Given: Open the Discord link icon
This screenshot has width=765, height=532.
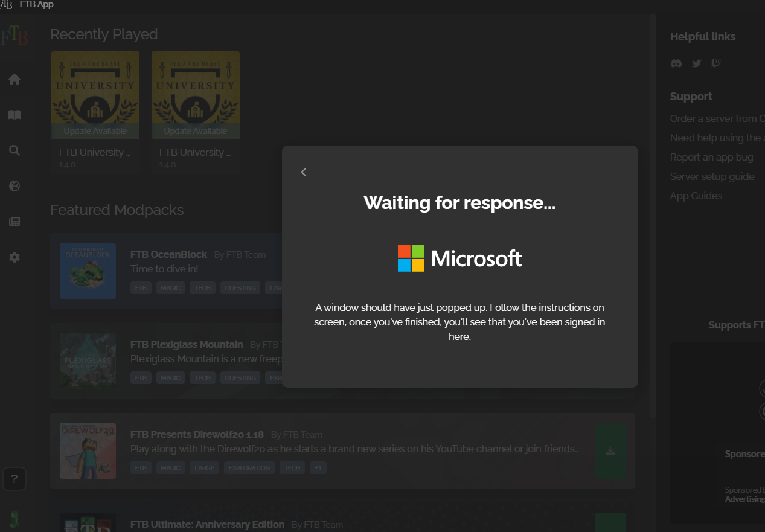Looking at the screenshot, I should pyautogui.click(x=676, y=63).
